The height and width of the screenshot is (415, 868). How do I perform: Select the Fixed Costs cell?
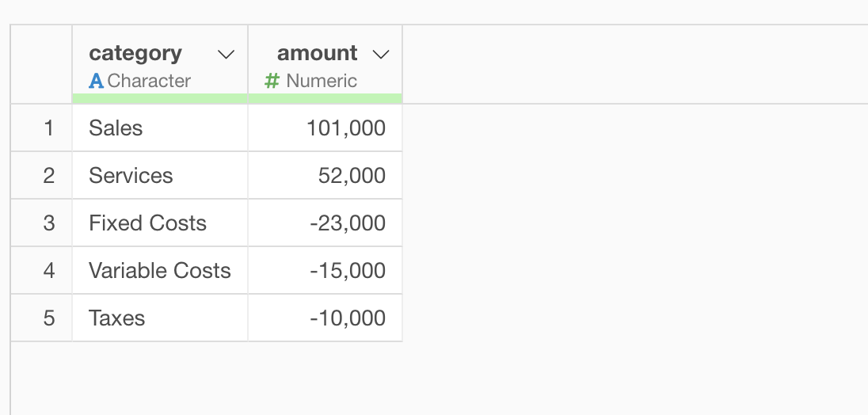tap(160, 223)
